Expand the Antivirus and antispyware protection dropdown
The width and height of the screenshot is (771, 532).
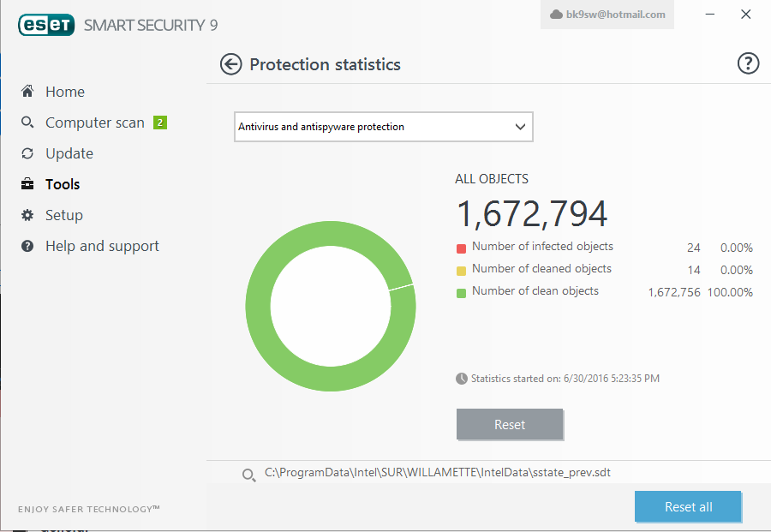coord(384,127)
